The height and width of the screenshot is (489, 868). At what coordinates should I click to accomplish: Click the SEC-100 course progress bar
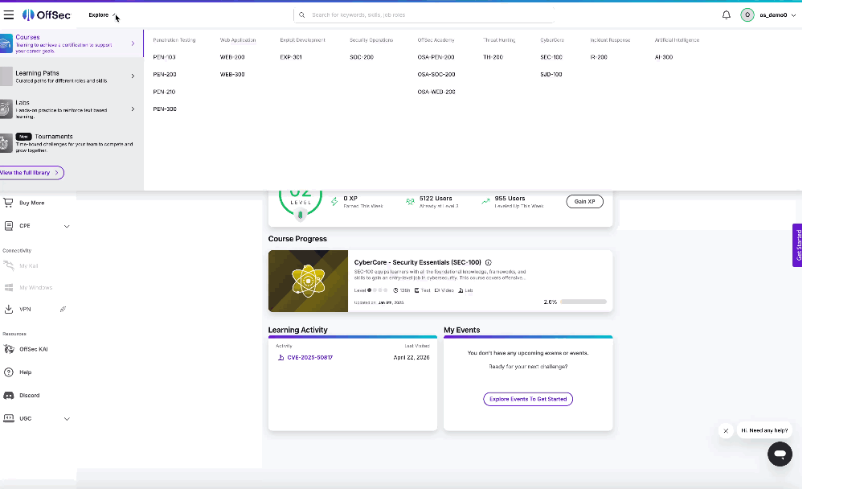(x=583, y=302)
